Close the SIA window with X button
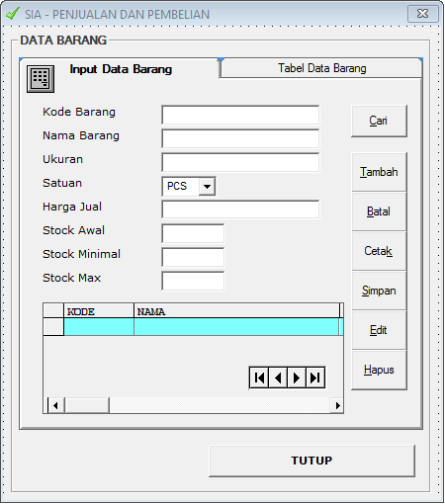 [423, 14]
